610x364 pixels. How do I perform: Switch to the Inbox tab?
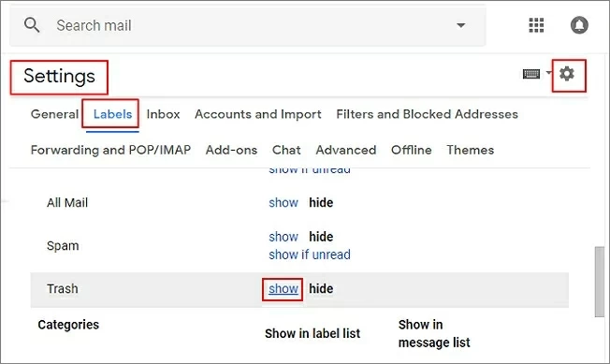163,114
